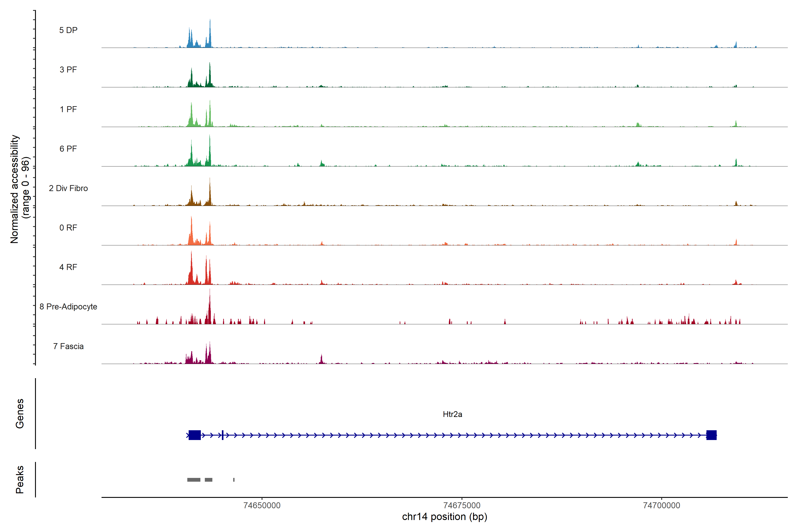Click the 74650000 axis tick label
The height and width of the screenshot is (532, 798).
pos(262,505)
